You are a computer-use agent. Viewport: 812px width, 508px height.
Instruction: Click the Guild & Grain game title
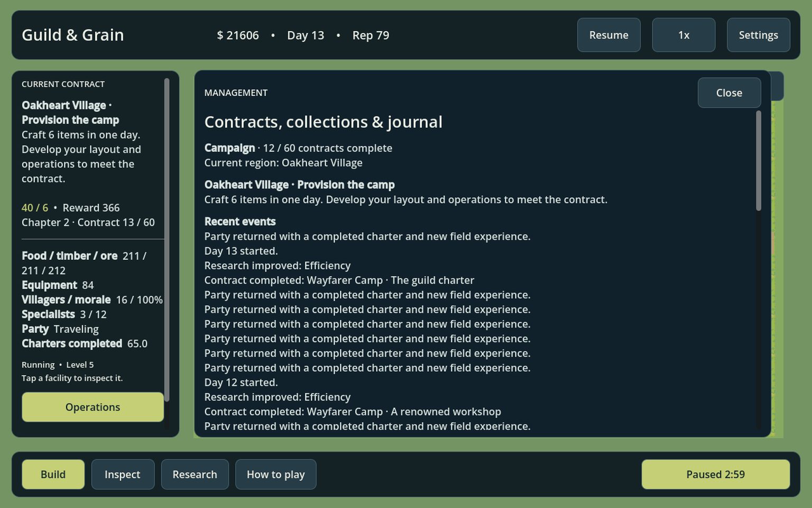point(73,35)
